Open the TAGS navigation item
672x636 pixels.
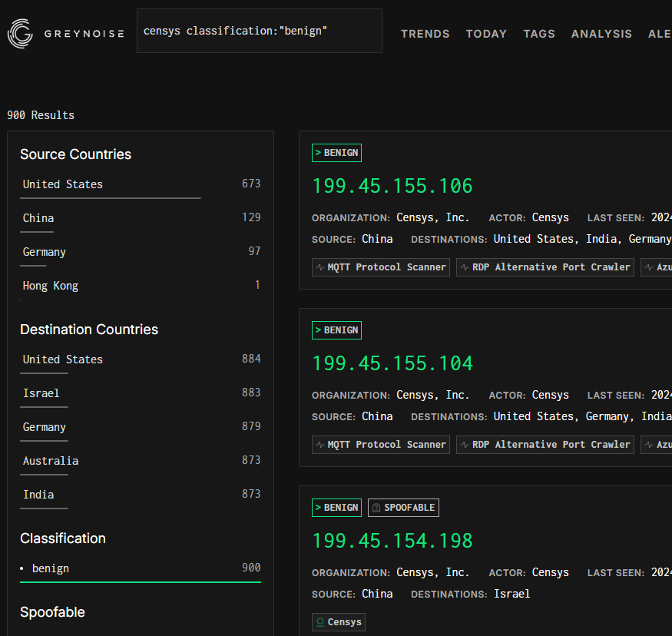coord(538,34)
